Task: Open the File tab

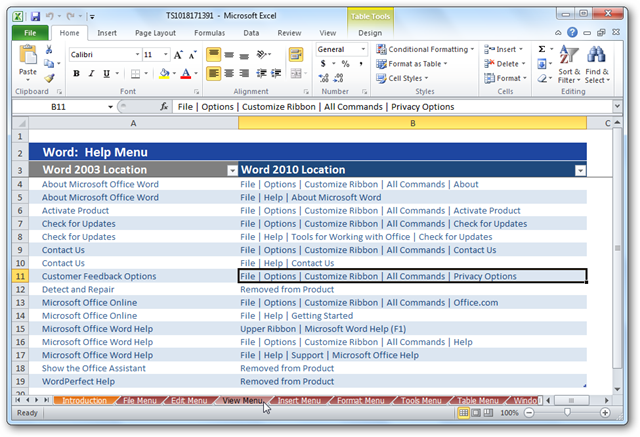Action: [30, 33]
